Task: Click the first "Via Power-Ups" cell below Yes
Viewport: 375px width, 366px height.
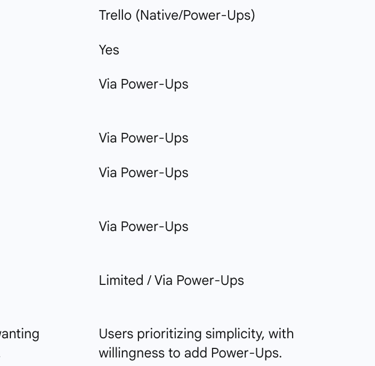Action: tap(143, 84)
